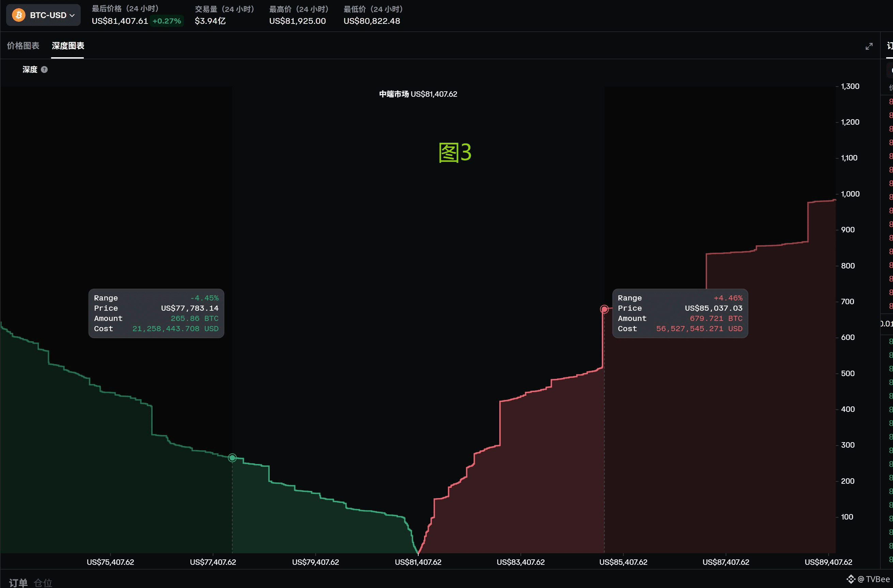Image resolution: width=893 pixels, height=588 pixels.
Task: Click the fullscreen expand arrows icon
Action: [869, 47]
